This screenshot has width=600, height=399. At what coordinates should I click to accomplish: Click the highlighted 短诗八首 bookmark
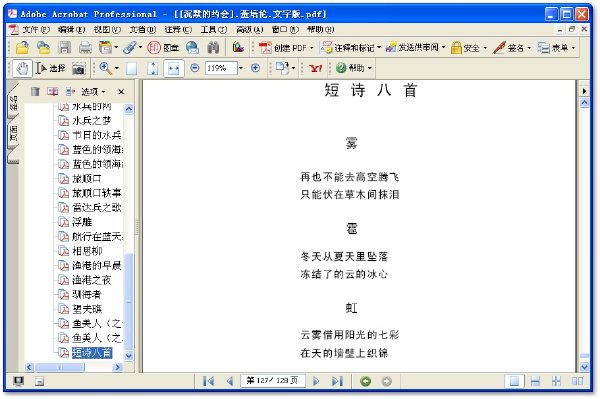pos(92,352)
